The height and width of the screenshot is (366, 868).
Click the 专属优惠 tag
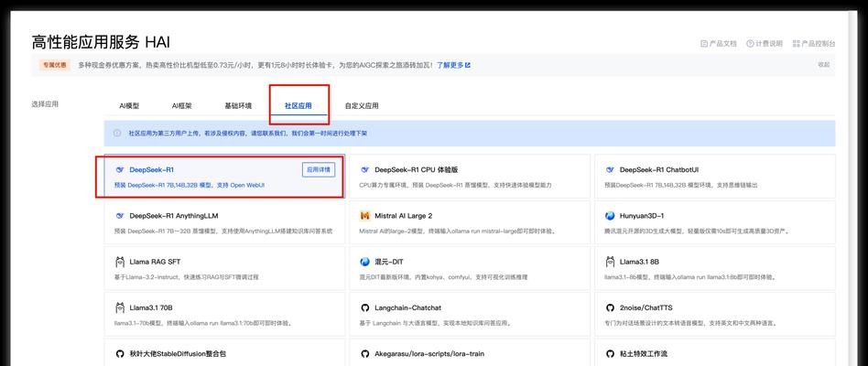[x=54, y=65]
